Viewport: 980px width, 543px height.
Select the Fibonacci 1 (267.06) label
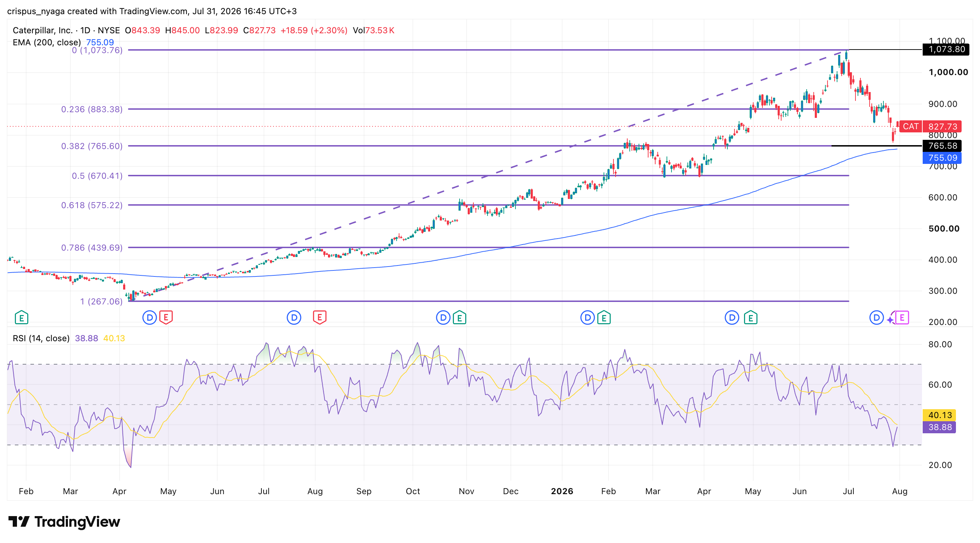101,301
